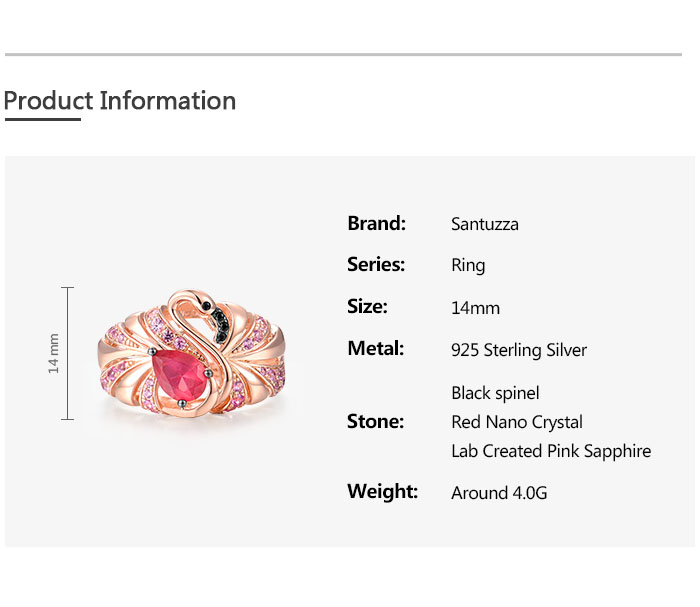Select the Weight: label
This screenshot has height=607, width=700.
click(x=382, y=491)
